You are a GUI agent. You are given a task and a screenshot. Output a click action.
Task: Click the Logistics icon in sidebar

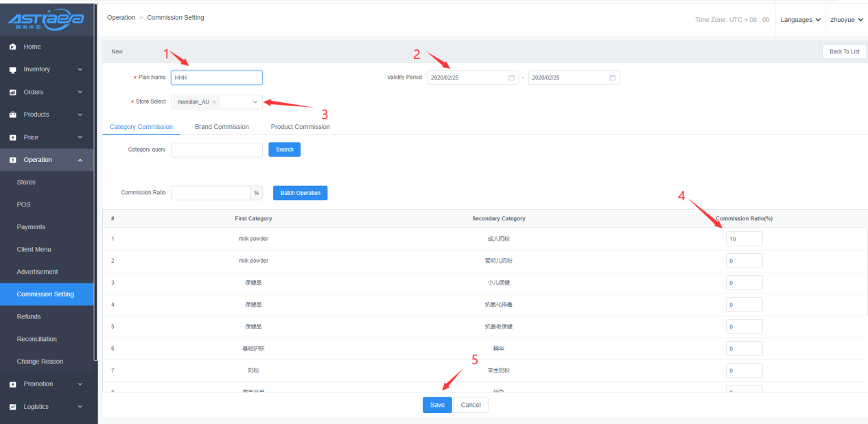click(12, 407)
